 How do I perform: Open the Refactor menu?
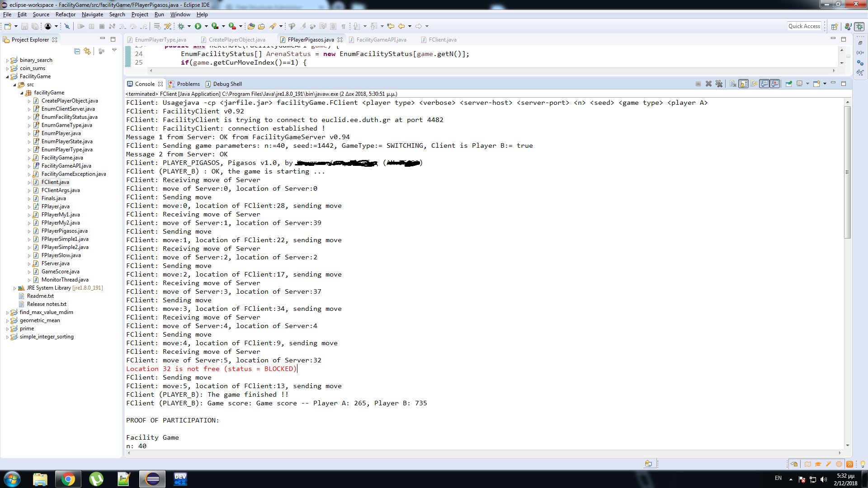[x=65, y=14]
